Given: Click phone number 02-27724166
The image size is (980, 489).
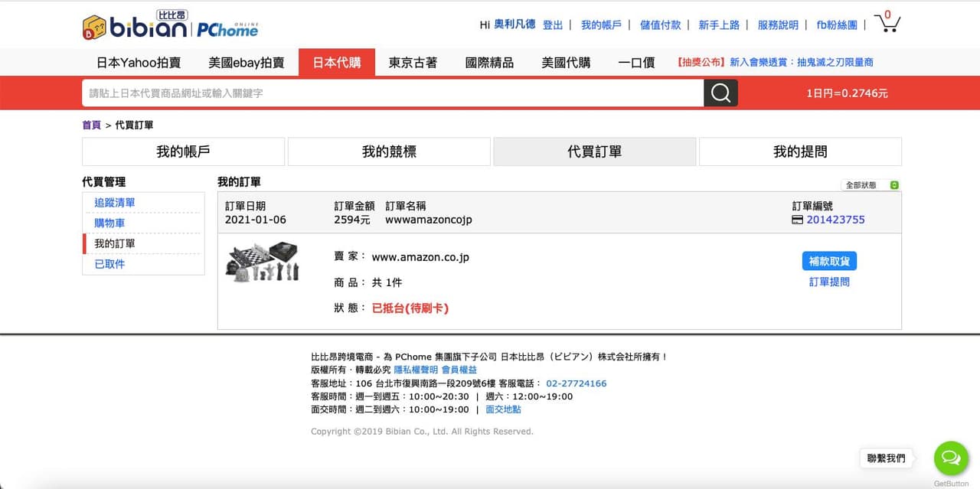Looking at the screenshot, I should point(576,383).
